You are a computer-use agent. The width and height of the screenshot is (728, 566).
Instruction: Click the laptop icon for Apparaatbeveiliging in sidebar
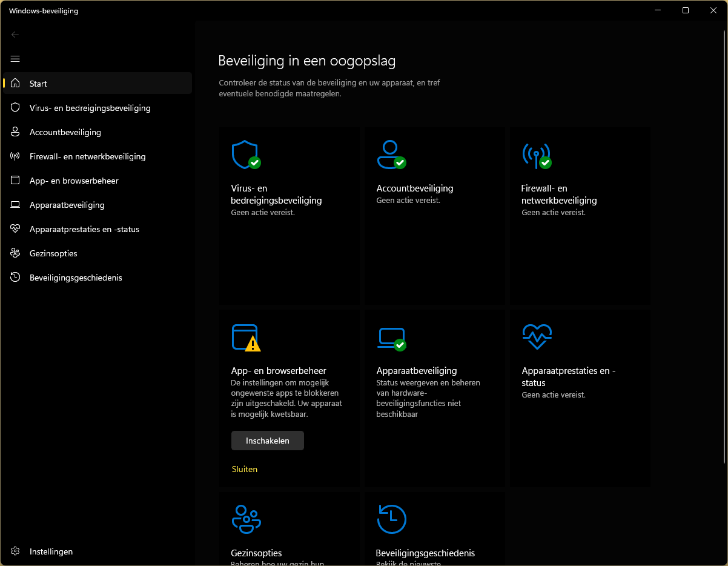click(x=16, y=205)
